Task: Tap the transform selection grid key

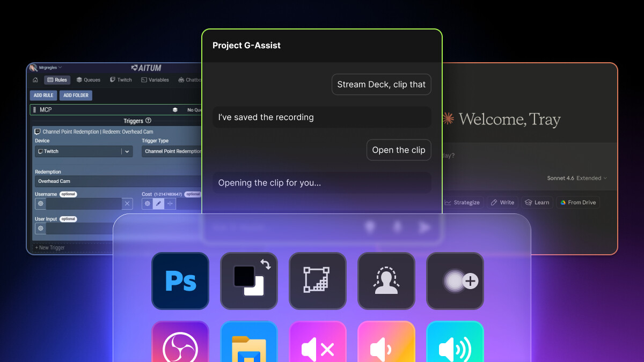Action: click(318, 281)
